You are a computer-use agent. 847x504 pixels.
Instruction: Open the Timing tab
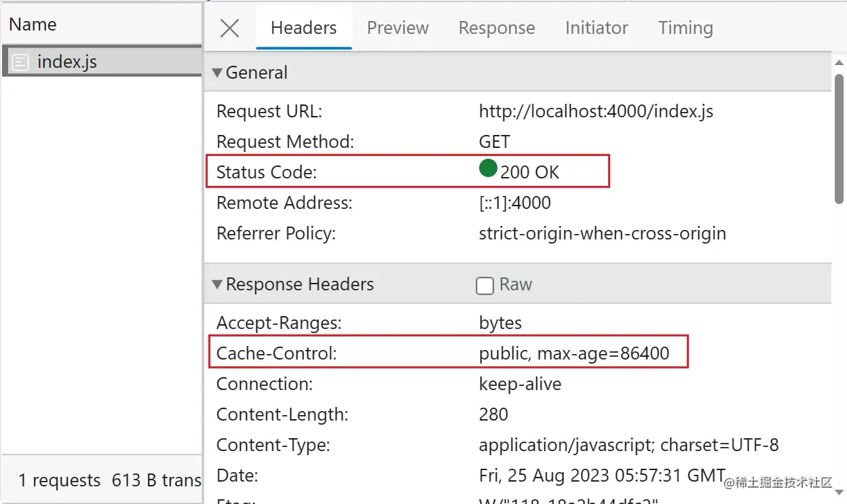click(x=685, y=28)
